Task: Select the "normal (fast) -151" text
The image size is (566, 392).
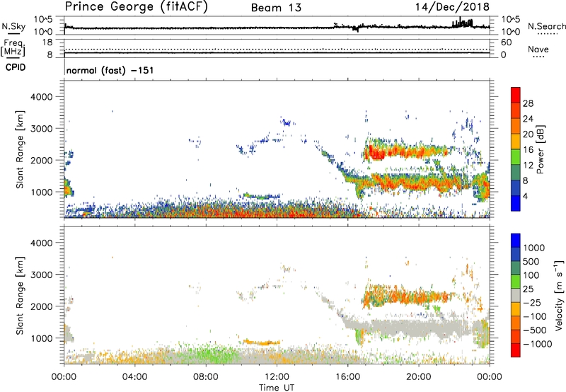Action: coord(110,70)
